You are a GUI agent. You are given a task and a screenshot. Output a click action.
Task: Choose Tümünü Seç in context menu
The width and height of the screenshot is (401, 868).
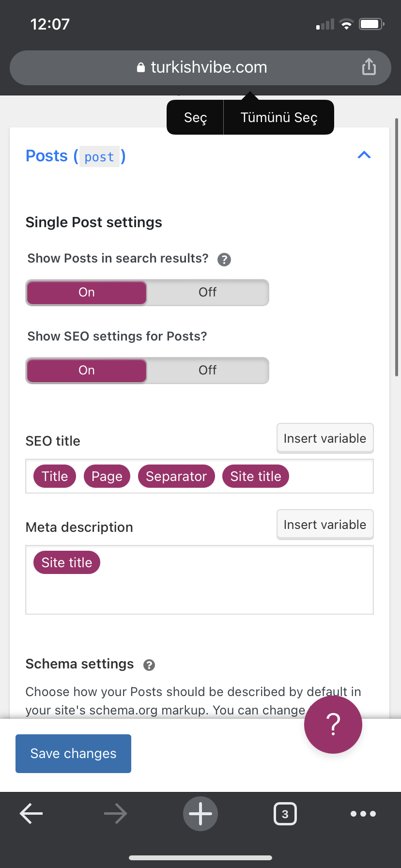279,117
